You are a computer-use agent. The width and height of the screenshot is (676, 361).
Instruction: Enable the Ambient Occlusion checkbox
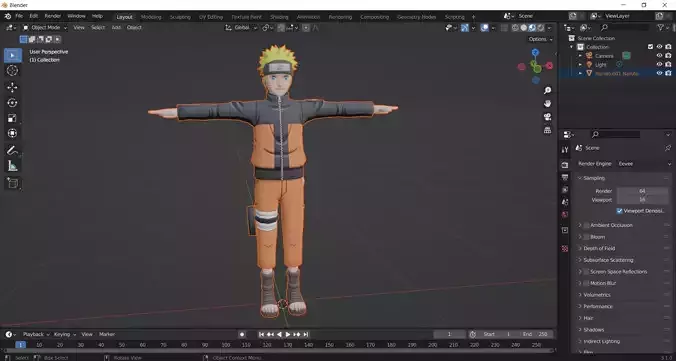[586, 225]
